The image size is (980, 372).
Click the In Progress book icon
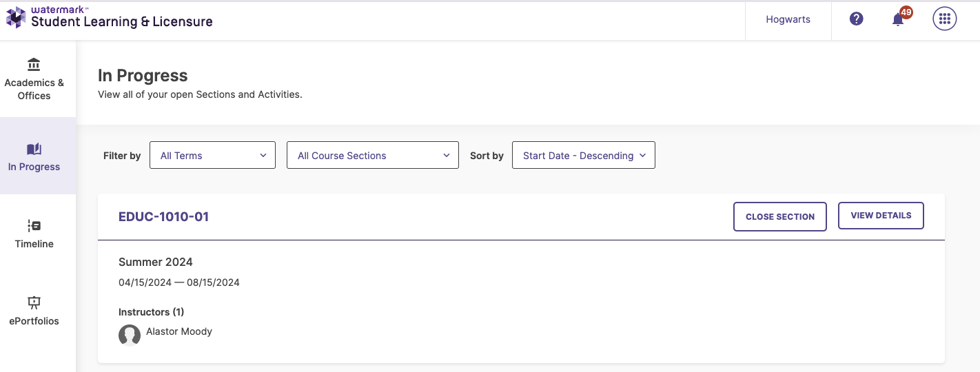tap(34, 149)
